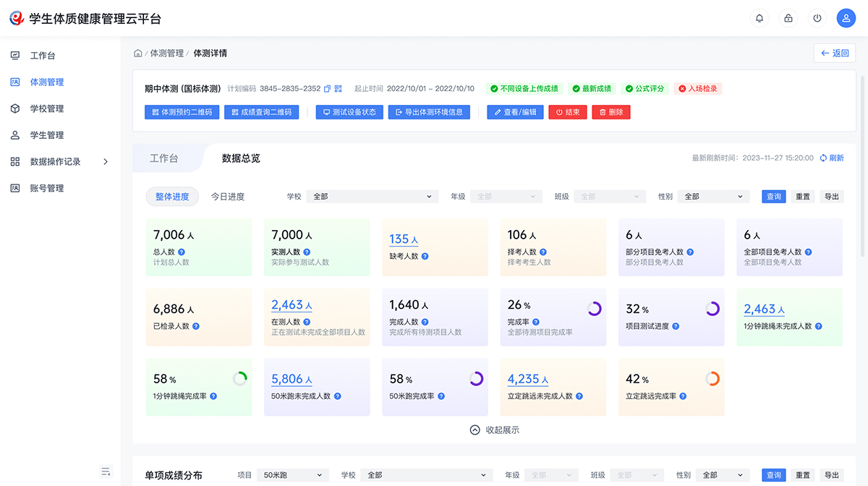Click the 5,806 50米跑未完成人数 link
This screenshot has height=486, width=868.
point(292,379)
